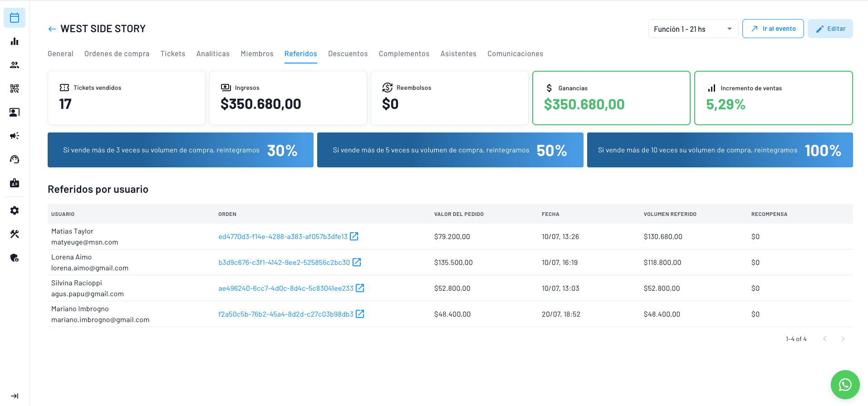
Task: Switch to the Descuentos tab
Action: [348, 54]
